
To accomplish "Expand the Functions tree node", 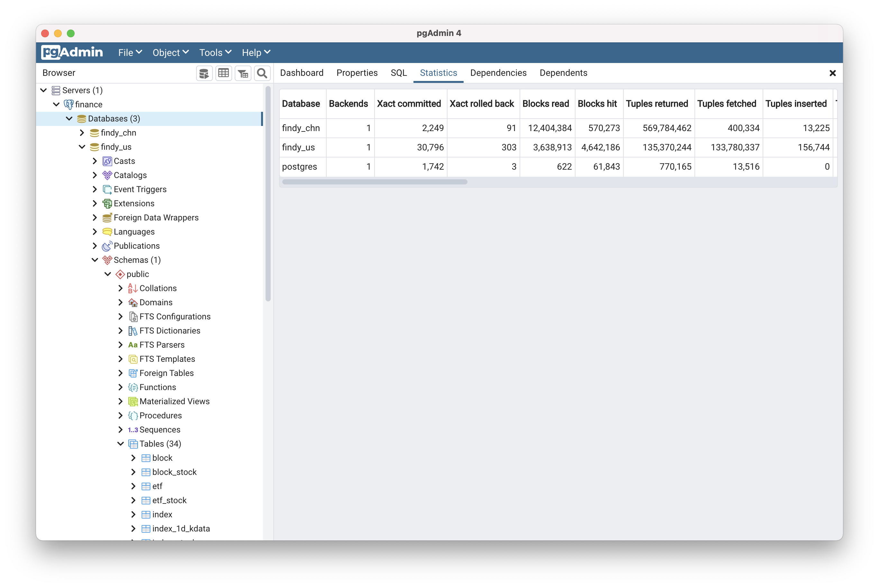I will pos(121,388).
